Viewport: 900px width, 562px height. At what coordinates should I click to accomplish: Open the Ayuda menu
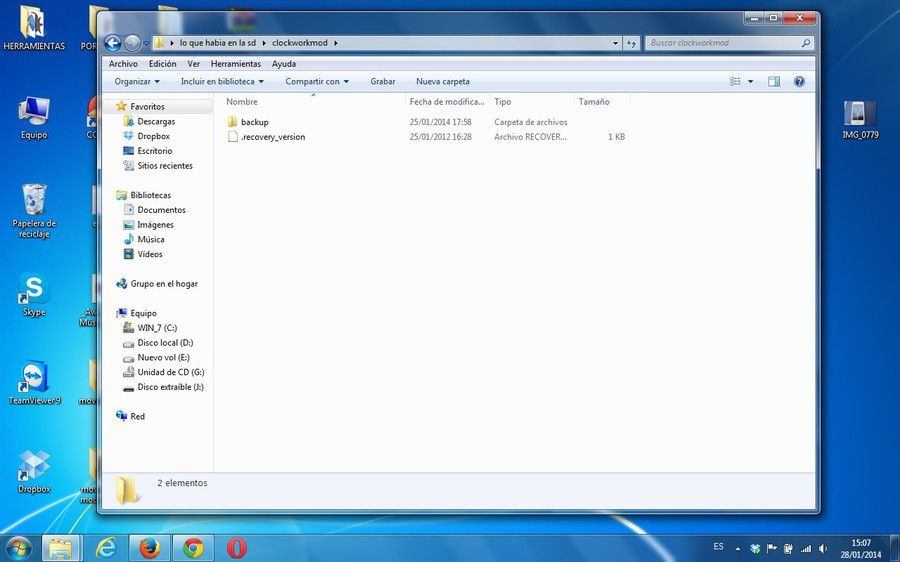(x=284, y=64)
